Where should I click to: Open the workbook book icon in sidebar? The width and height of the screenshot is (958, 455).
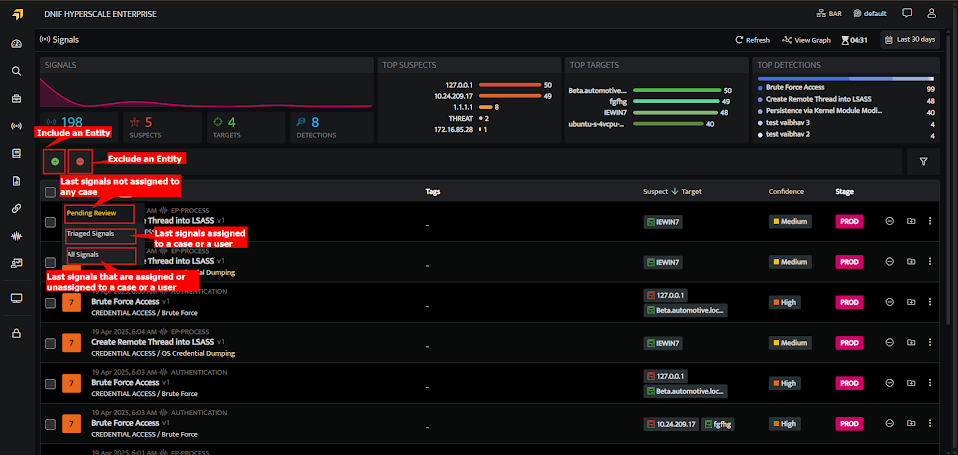point(17,153)
